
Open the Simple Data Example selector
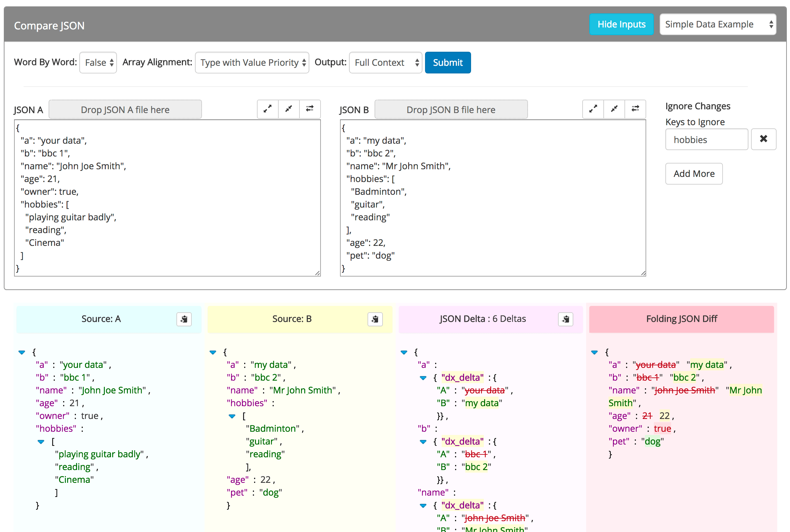pyautogui.click(x=717, y=24)
